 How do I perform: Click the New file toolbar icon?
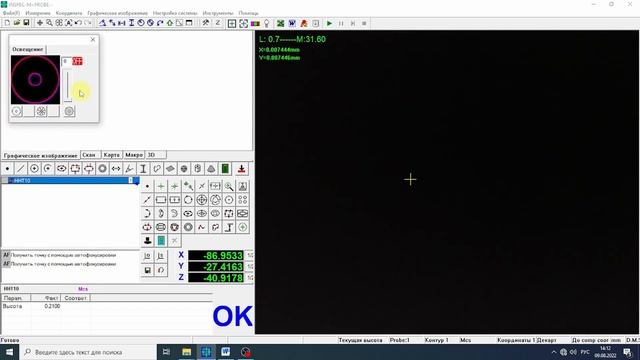[7, 23]
